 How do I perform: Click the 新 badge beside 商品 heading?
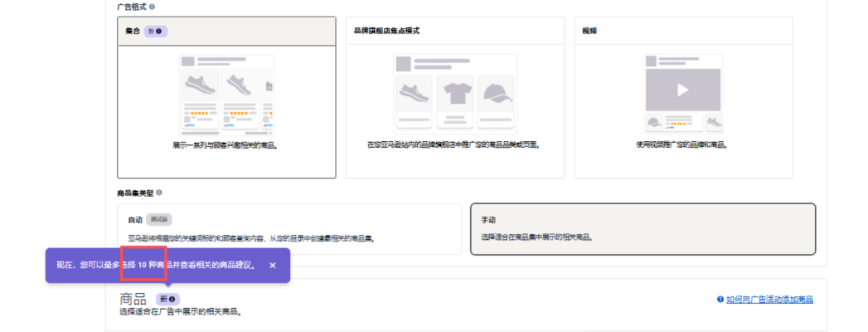167,300
